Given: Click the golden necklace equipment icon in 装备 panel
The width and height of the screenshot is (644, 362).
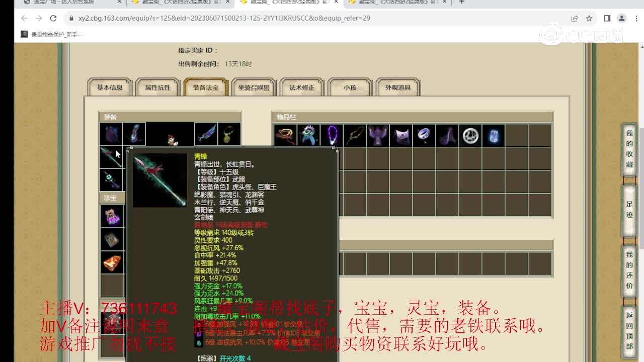Looking at the screenshot, I should click(x=229, y=134).
